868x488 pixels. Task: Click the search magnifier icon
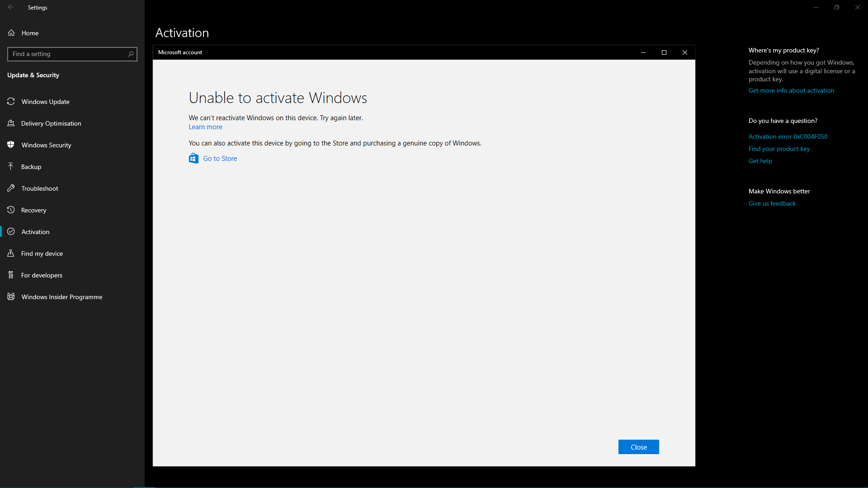(131, 54)
